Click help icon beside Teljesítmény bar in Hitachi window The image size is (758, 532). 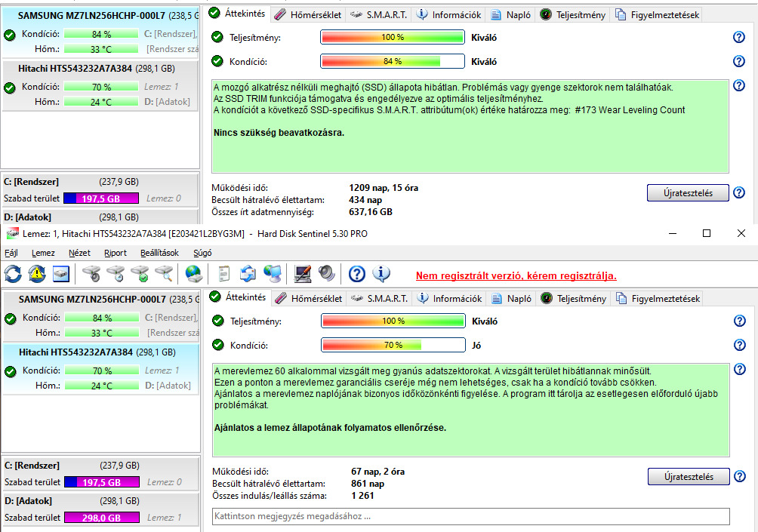[x=740, y=321]
